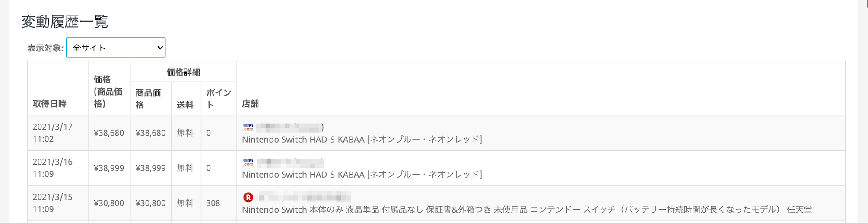Click the ポイント column header
The image size is (868, 223).
pos(218,99)
